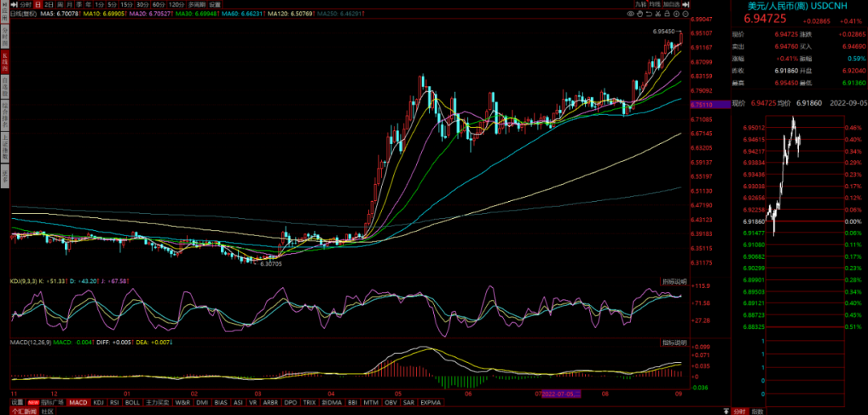Image resolution: width=868 pixels, height=415 pixels.
Task: Open 多周期 multi-period view
Action: (197, 5)
